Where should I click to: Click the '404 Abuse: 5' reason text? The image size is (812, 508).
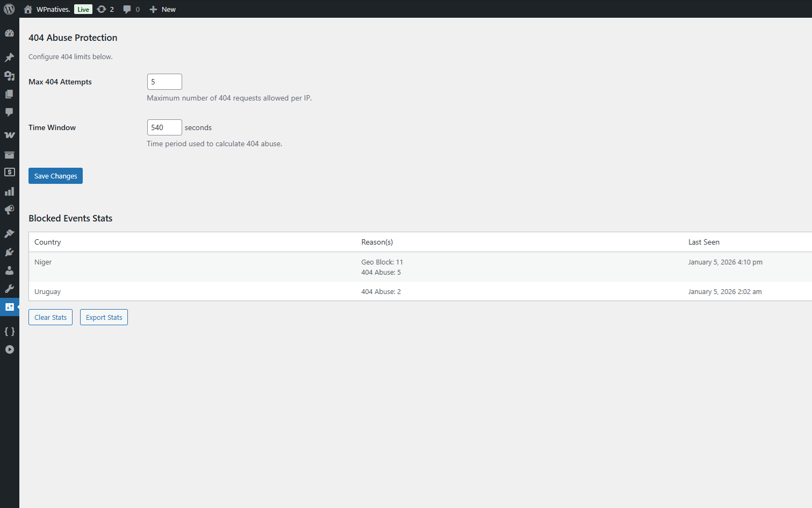click(381, 272)
